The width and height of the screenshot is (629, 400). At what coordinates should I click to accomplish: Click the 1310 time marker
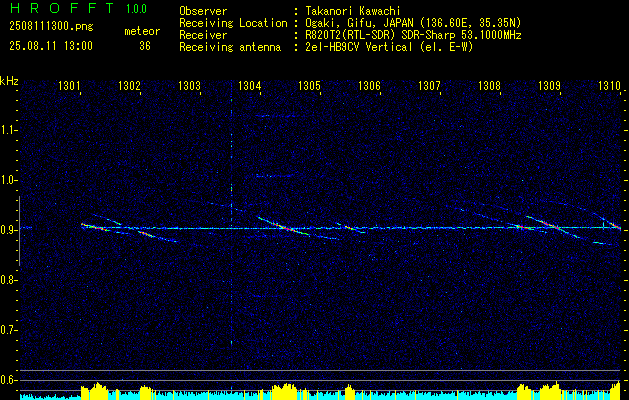(x=609, y=85)
